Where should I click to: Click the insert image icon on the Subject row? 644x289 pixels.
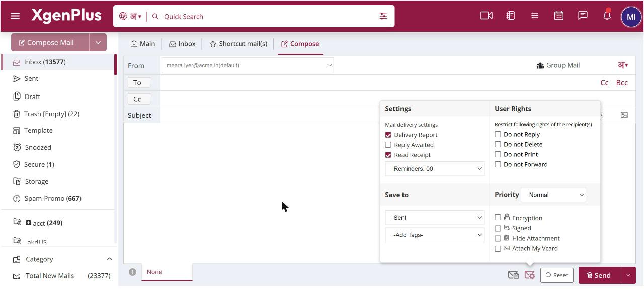(x=624, y=115)
